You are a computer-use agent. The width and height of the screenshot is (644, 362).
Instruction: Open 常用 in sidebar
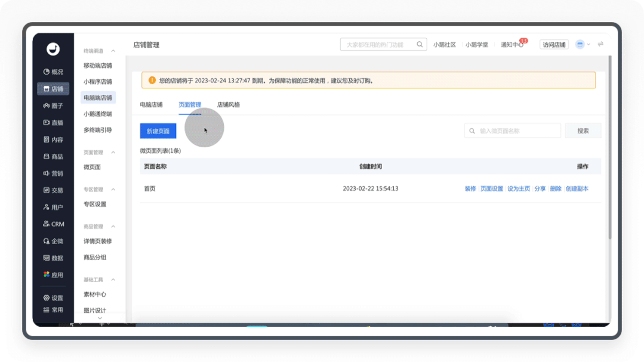click(x=53, y=310)
